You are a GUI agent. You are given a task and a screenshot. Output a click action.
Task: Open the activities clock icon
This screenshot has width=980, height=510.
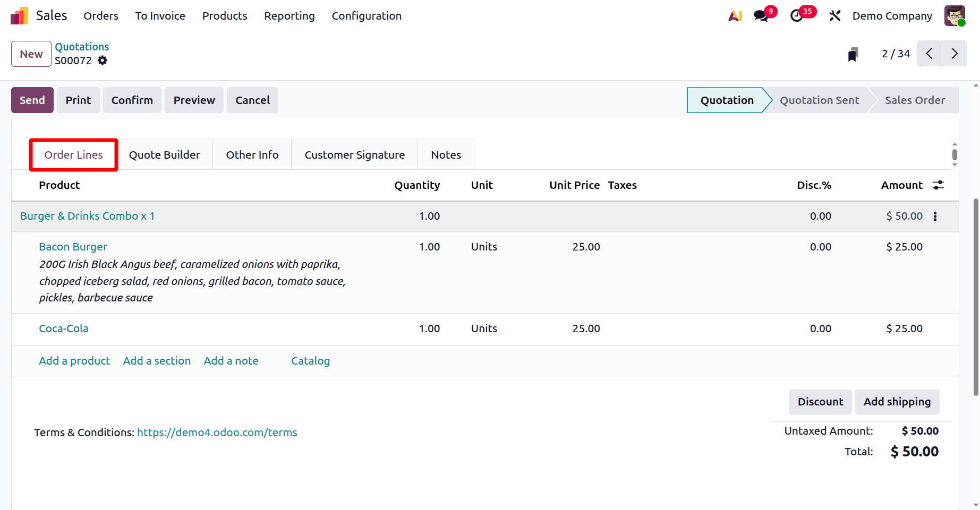(797, 15)
